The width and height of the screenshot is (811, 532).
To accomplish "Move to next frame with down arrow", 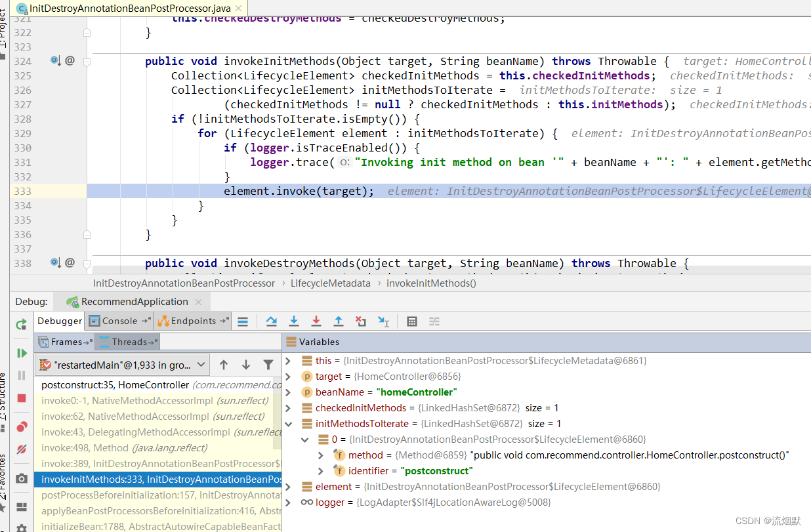I will [x=246, y=365].
